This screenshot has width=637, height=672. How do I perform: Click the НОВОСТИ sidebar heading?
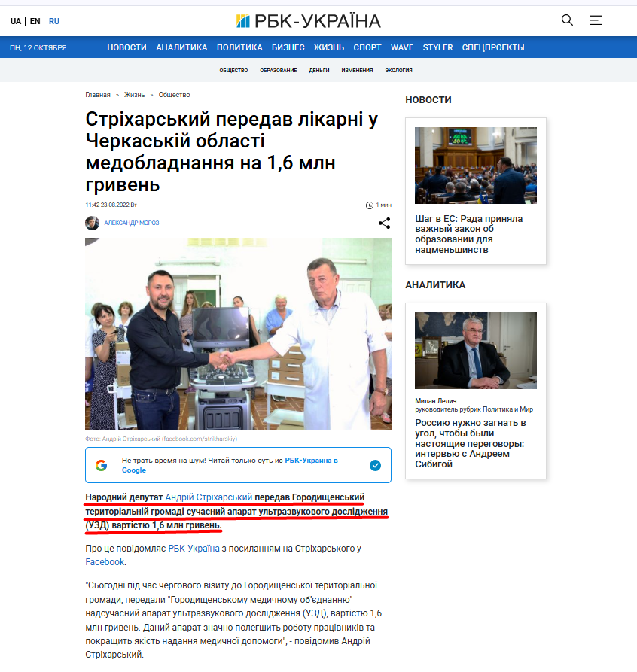(428, 99)
